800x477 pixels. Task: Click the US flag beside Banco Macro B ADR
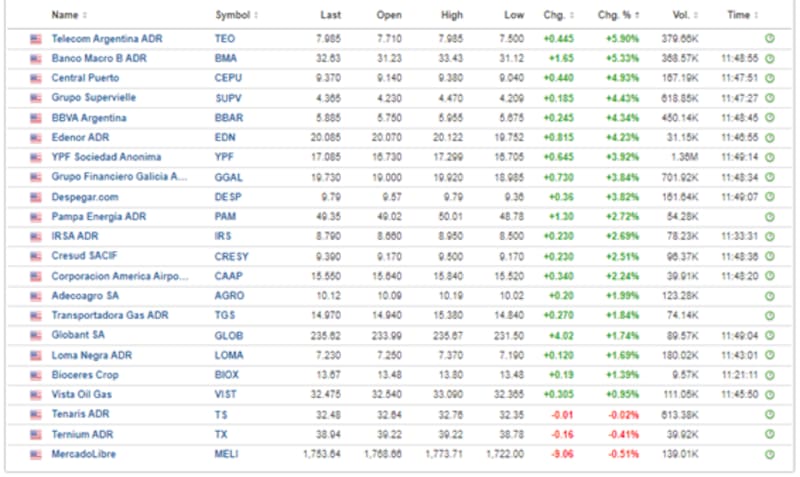(x=36, y=59)
